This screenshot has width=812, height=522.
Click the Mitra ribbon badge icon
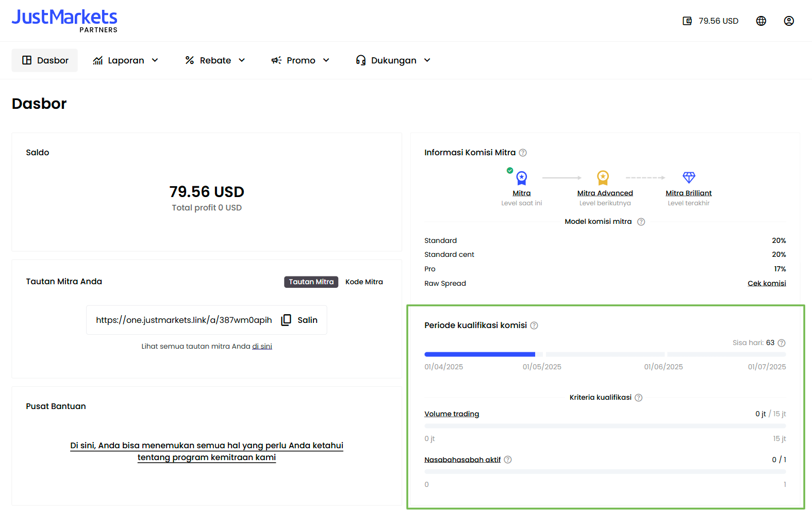pyautogui.click(x=522, y=178)
